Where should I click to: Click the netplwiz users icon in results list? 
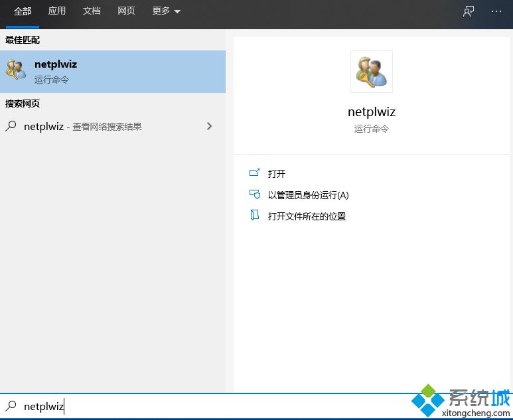click(x=16, y=70)
